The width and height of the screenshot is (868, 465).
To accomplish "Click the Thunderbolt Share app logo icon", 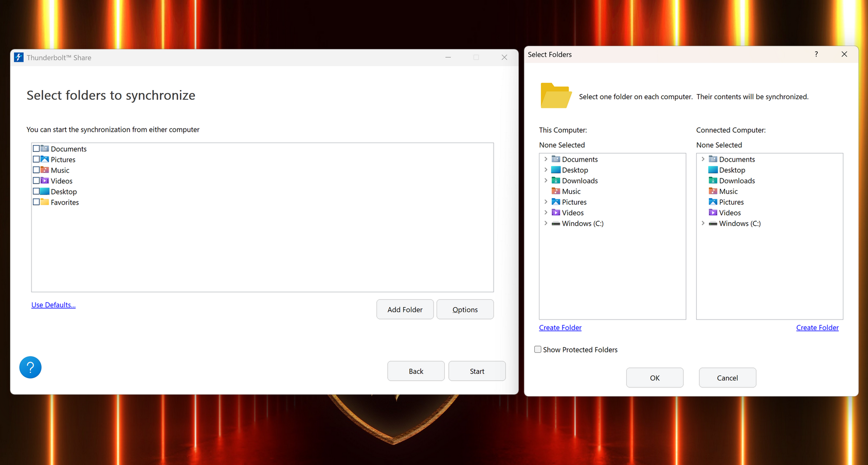I will pyautogui.click(x=19, y=57).
